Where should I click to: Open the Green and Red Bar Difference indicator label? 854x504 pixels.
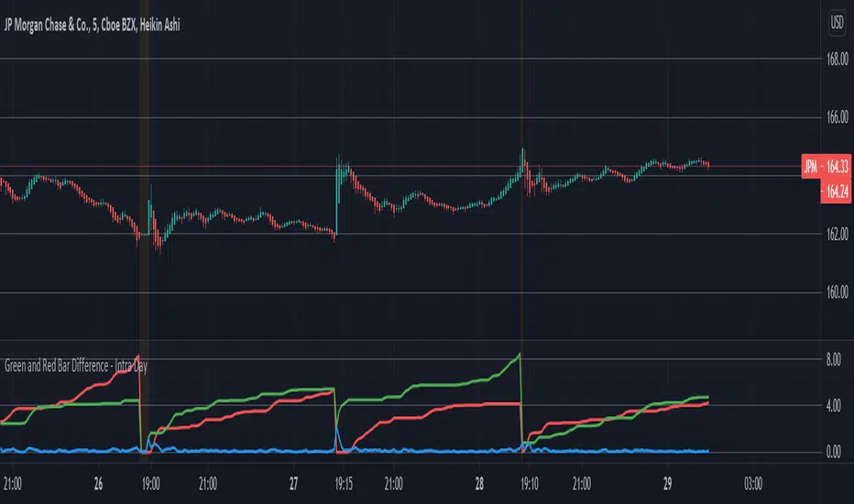(x=76, y=366)
